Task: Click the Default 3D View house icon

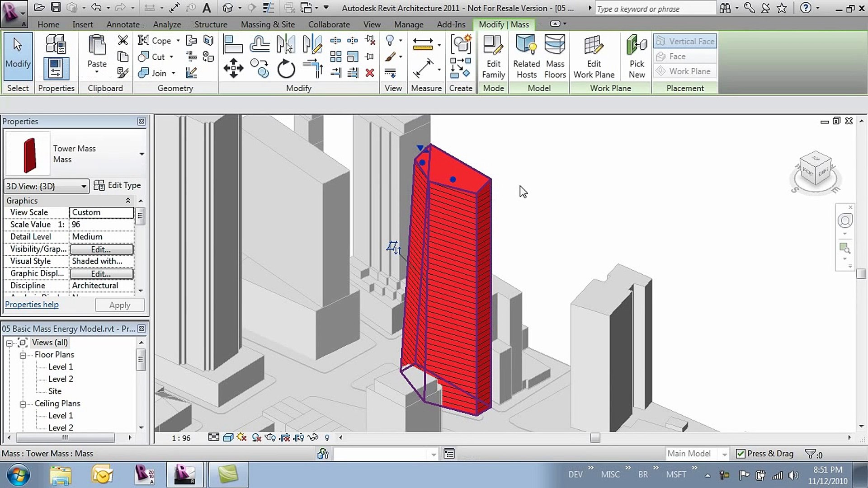Action: click(x=228, y=8)
